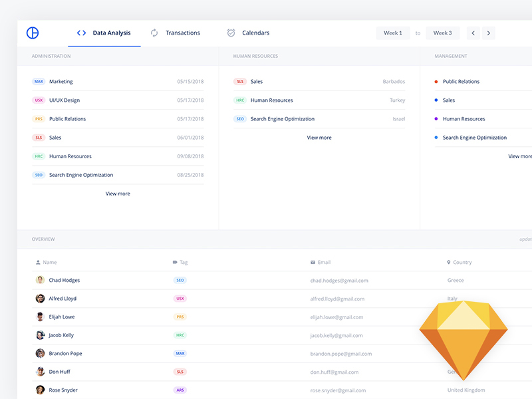Open the Calendars tab
Viewport: 532px width, 399px height.
click(255, 33)
